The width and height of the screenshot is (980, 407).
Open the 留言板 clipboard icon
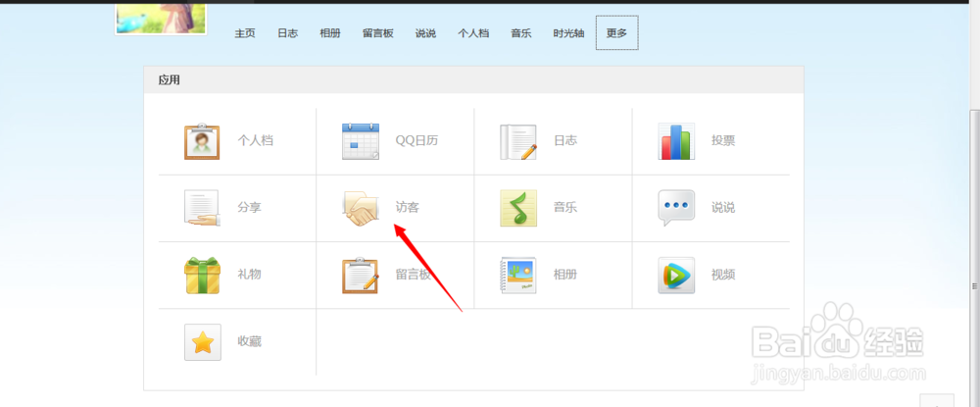click(361, 275)
